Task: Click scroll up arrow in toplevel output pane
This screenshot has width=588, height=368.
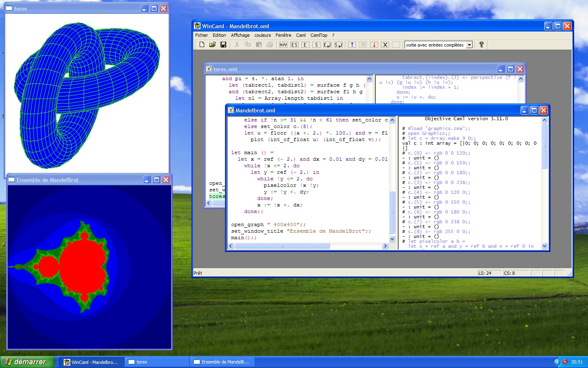Action: click(544, 120)
